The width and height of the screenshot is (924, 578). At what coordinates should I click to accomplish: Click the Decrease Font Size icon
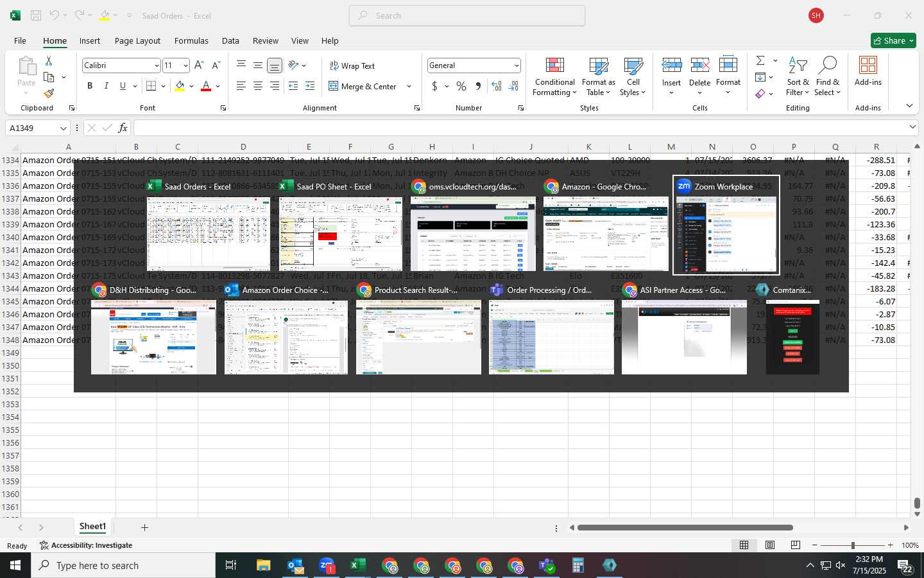pos(216,66)
